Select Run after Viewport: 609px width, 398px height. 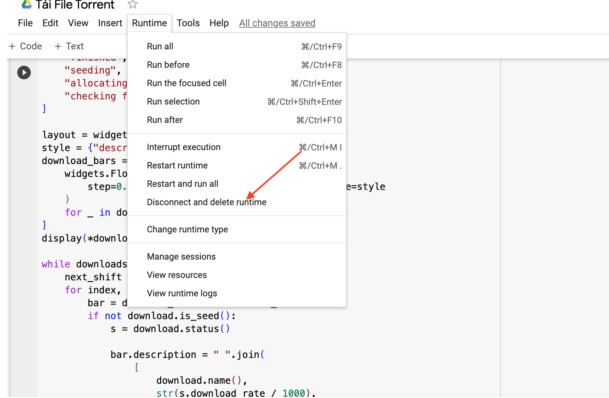(237, 120)
